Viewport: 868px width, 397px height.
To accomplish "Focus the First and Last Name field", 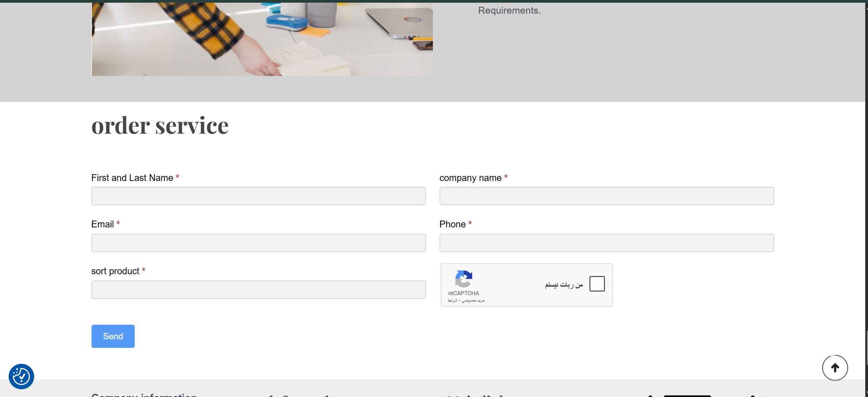I will click(259, 196).
